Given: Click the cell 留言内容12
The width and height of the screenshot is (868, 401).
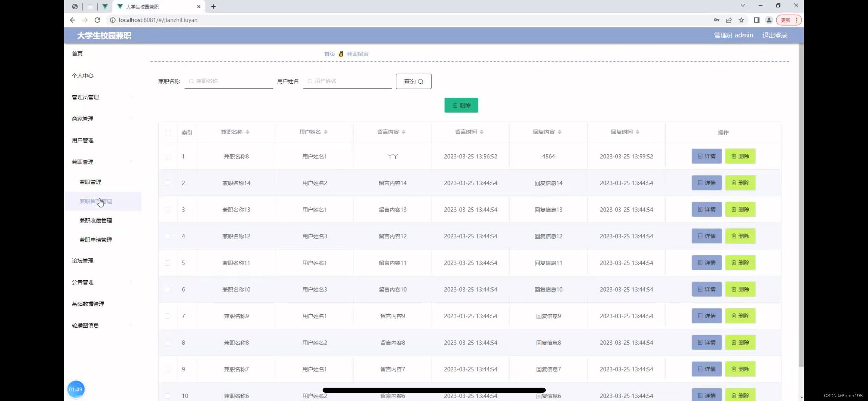Looking at the screenshot, I should click(393, 236).
